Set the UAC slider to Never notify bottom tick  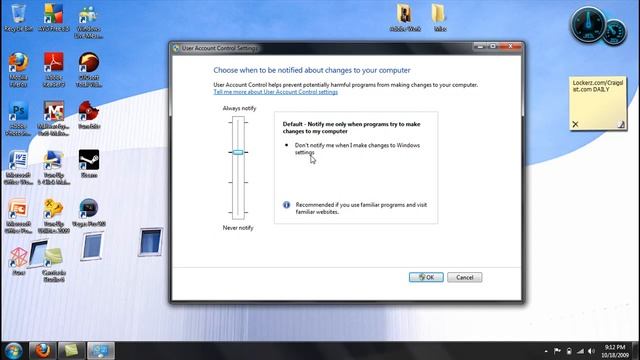coord(238,213)
